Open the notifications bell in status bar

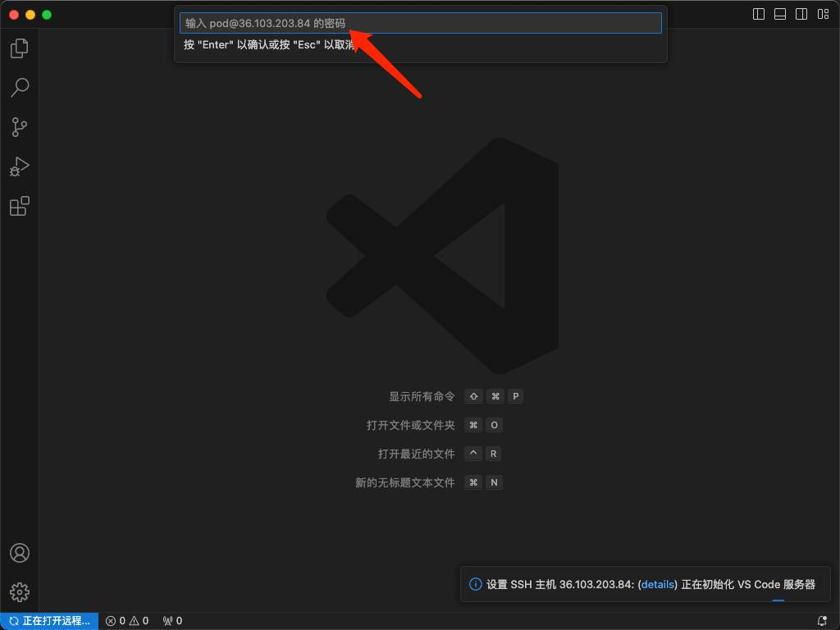click(x=822, y=621)
